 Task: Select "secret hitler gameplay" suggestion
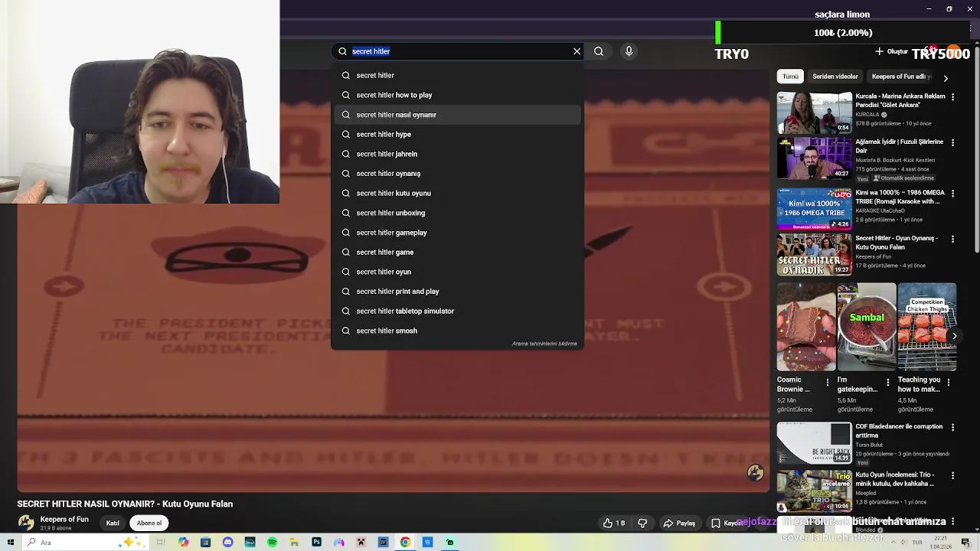click(457, 233)
